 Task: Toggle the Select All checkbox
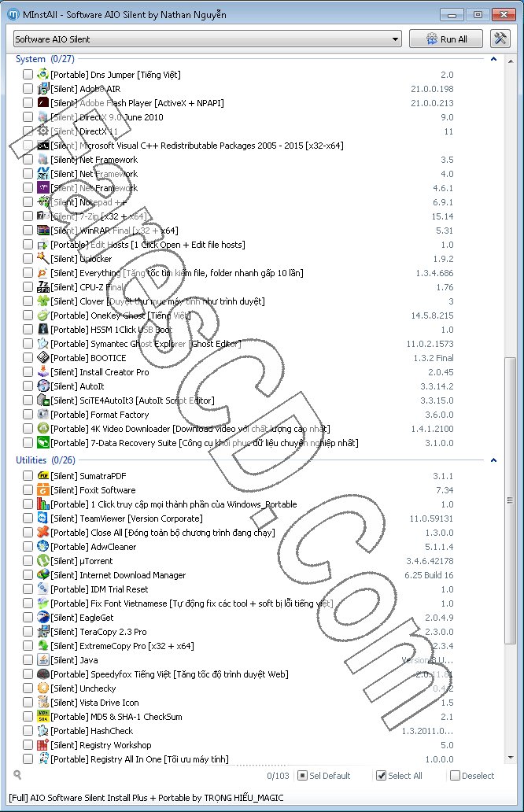[381, 775]
